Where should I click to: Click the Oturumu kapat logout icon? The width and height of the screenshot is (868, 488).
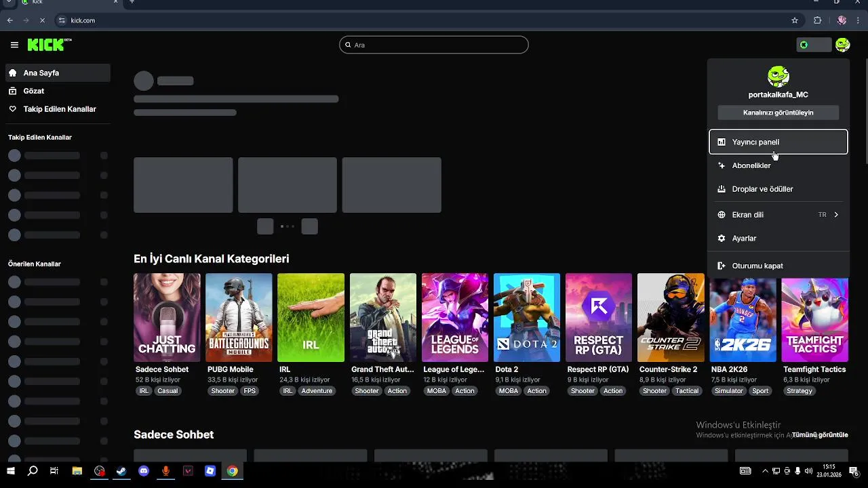click(x=722, y=266)
